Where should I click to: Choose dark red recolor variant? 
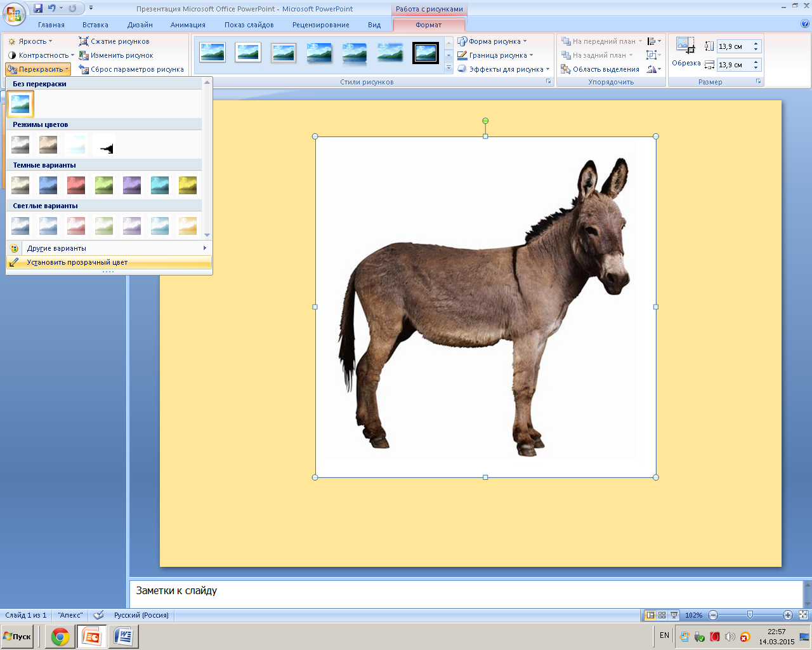point(76,185)
